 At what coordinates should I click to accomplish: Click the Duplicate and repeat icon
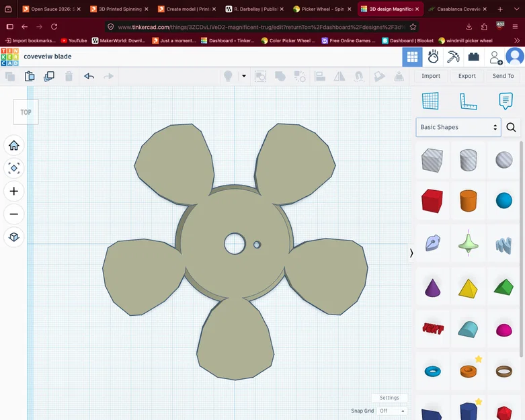(49, 77)
